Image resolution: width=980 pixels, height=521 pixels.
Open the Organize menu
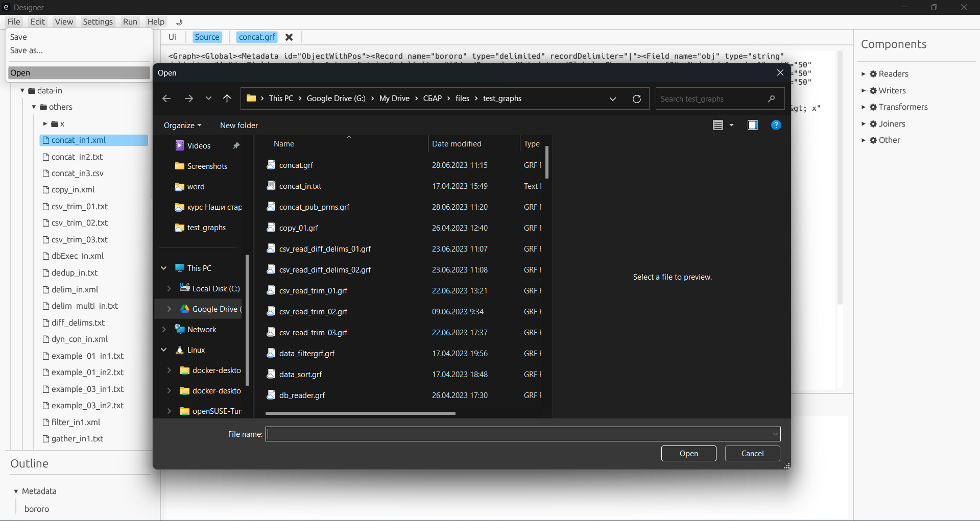[182, 126]
